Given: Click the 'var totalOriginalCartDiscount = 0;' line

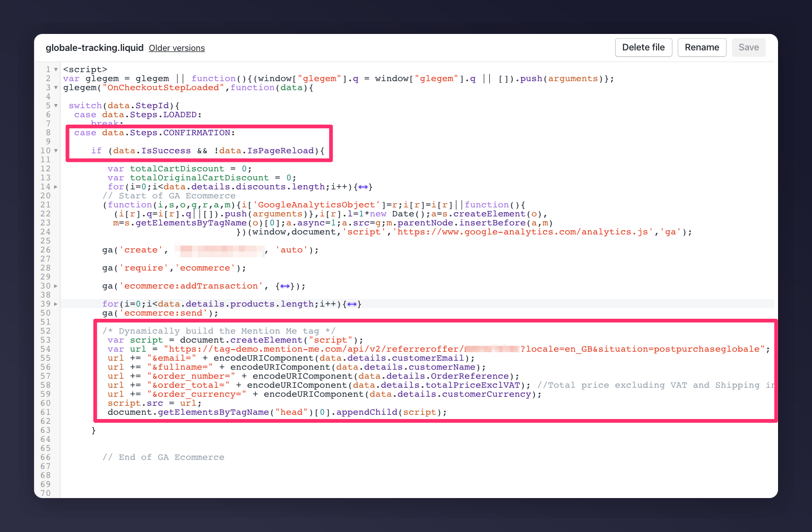Looking at the screenshot, I should pyautogui.click(x=202, y=178).
